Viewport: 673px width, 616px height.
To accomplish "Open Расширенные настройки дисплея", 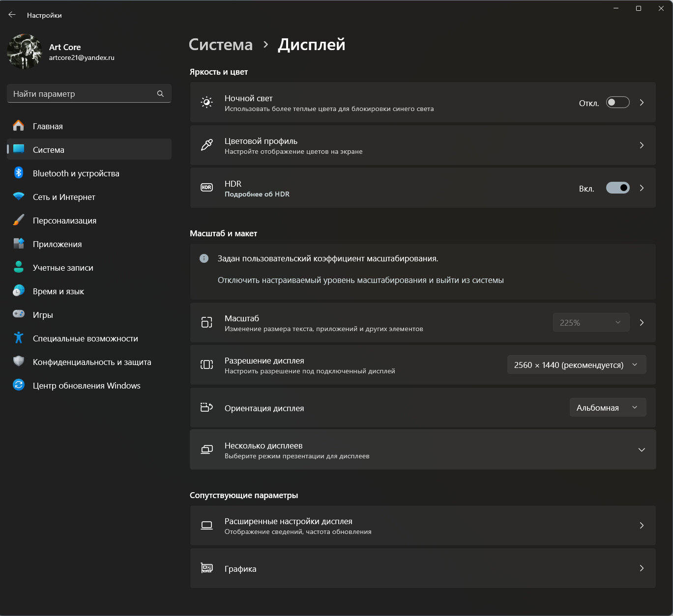I will pos(423,525).
